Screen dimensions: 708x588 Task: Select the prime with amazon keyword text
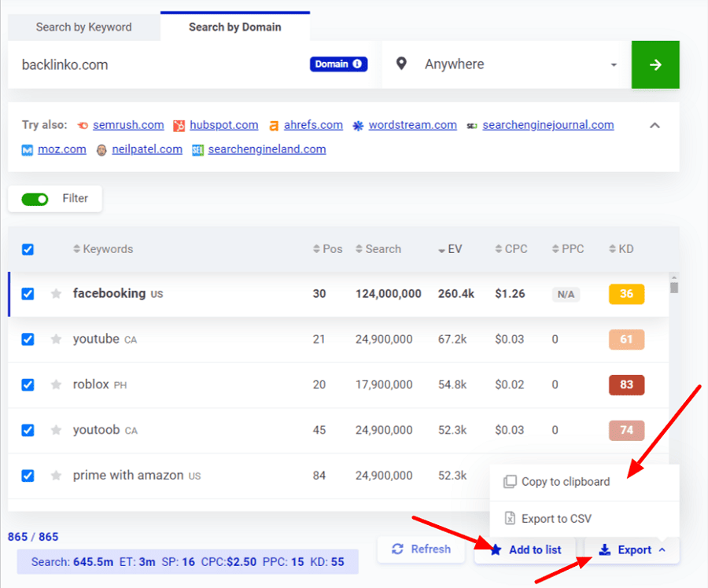128,475
